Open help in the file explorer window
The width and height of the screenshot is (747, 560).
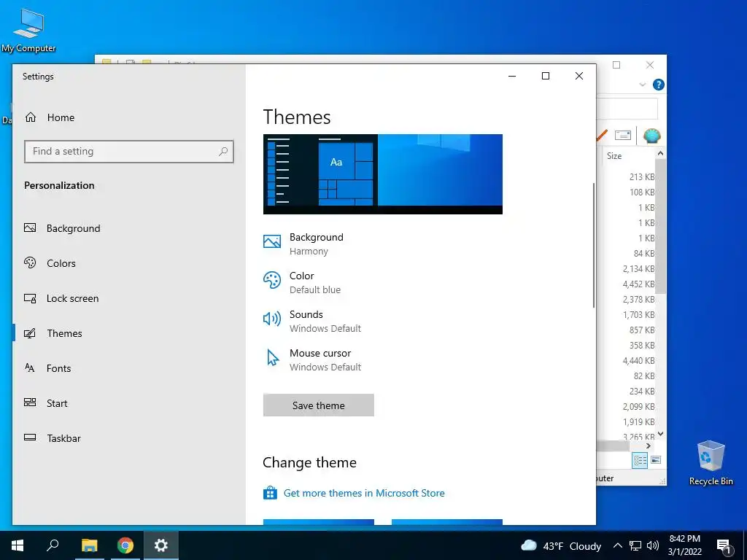point(659,85)
